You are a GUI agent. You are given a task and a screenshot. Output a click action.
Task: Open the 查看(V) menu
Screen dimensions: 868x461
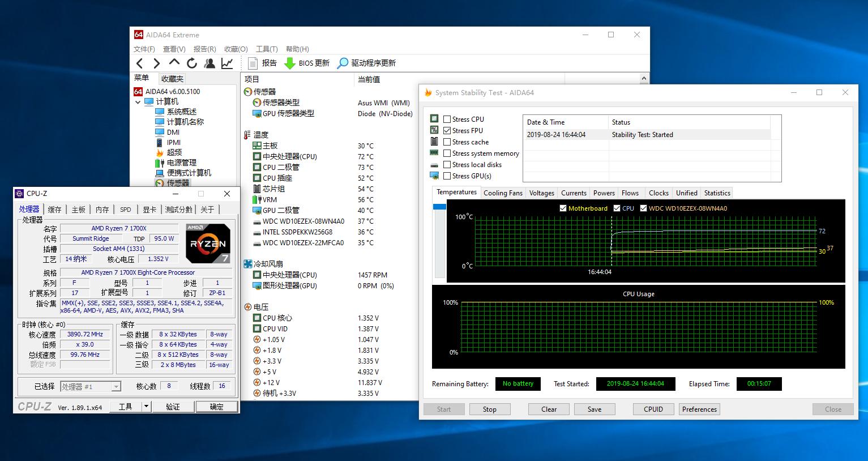click(x=174, y=49)
